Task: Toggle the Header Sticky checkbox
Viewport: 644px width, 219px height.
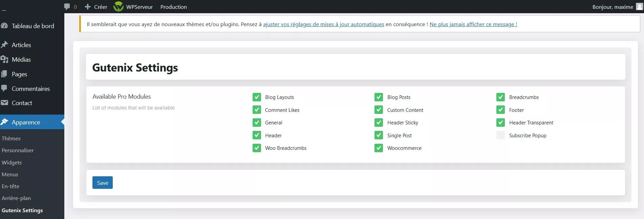Action: 379,123
